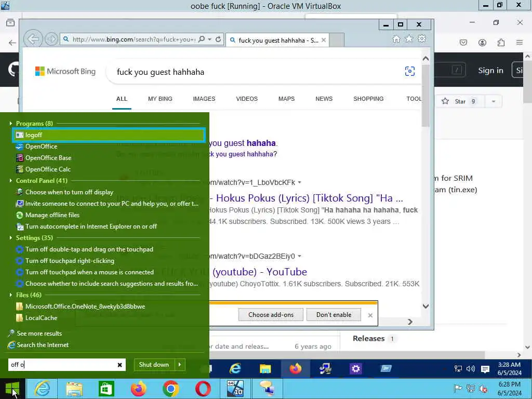Viewport: 532px width, 399px height.
Task: Click Sign in on the GitHub page
Action: coord(490,70)
